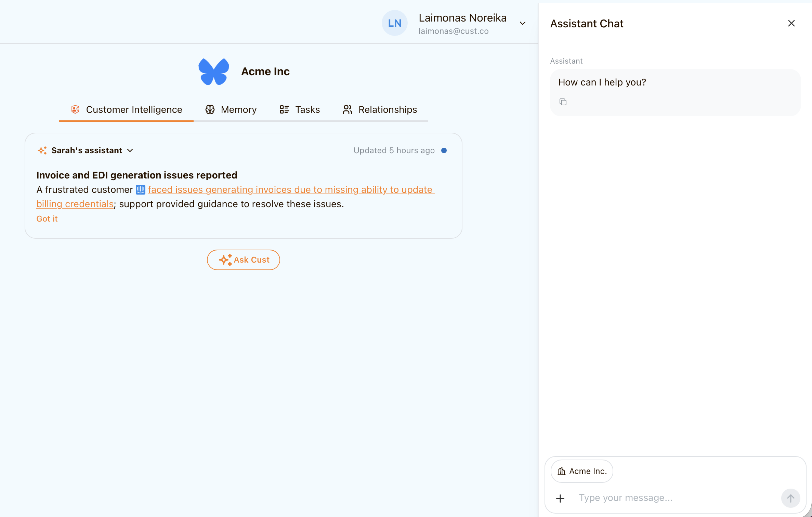Open the Tasks tab
812x517 pixels.
(300, 109)
